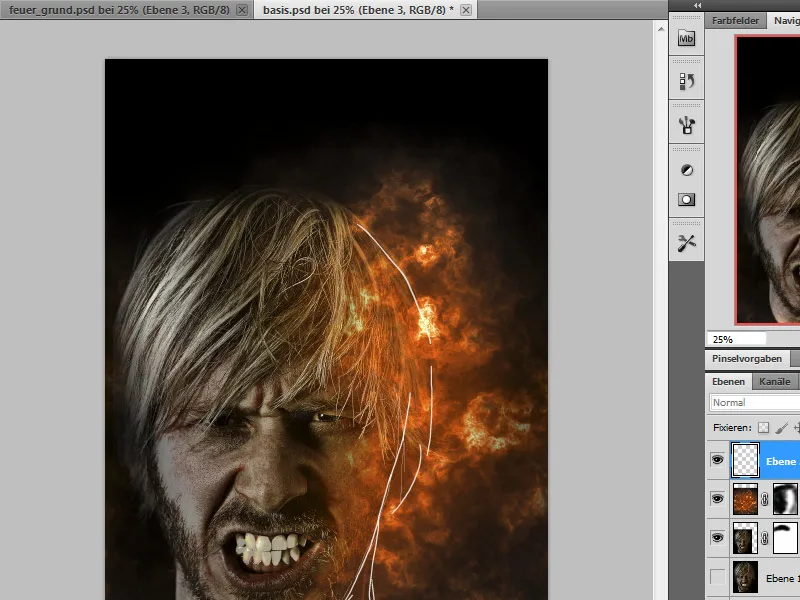Click the Navigator preview image
Screen dimensions: 800x600
point(768,179)
